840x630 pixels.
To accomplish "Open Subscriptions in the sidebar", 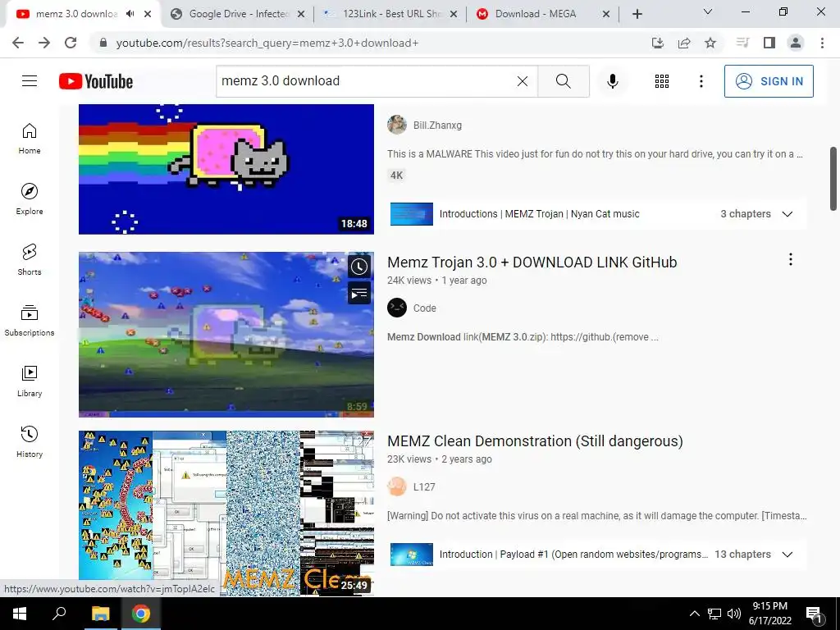I will (x=30, y=321).
